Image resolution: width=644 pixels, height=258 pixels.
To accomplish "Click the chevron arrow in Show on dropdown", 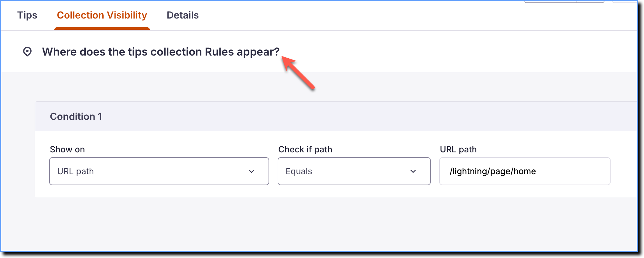I will pos(252,171).
